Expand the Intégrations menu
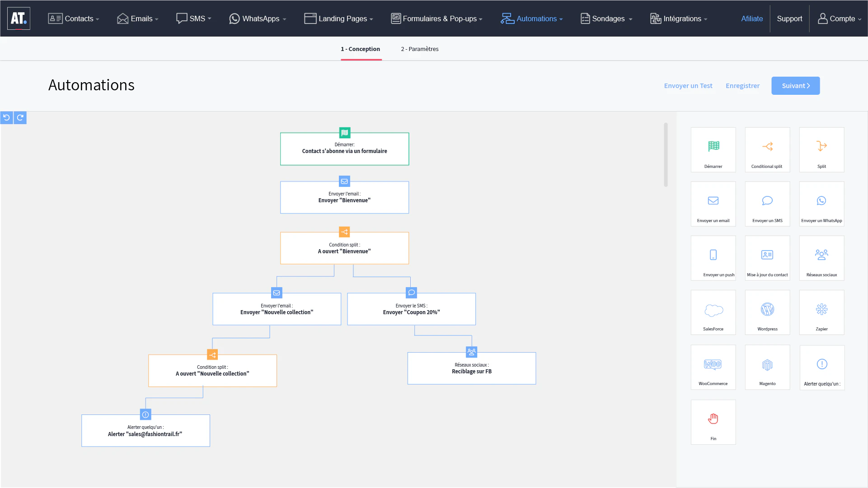This screenshot has height=488, width=868. (x=679, y=19)
